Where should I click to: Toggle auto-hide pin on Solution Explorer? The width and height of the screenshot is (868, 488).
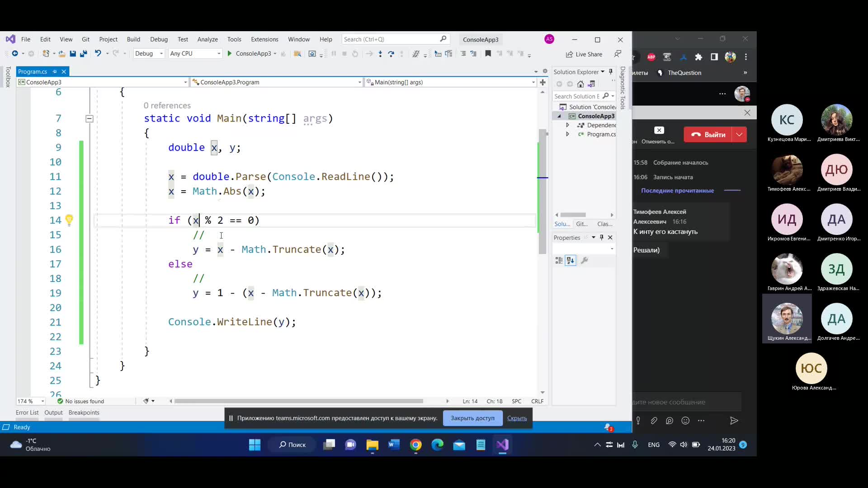click(x=611, y=72)
